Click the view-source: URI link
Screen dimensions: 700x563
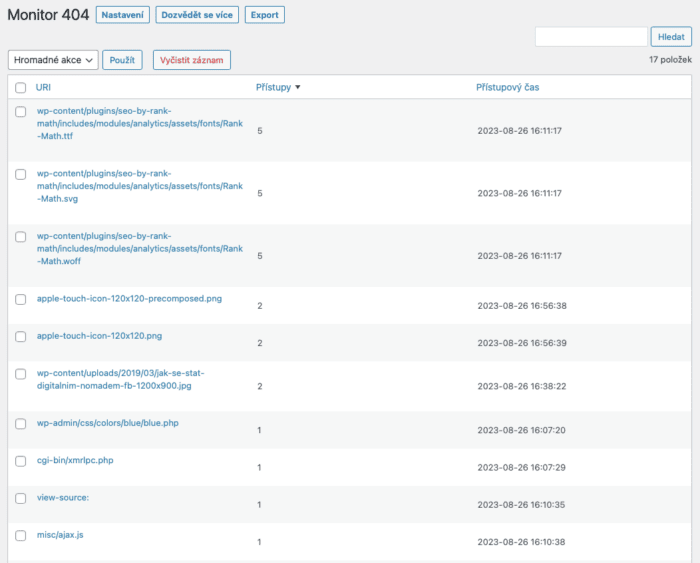pyautogui.click(x=63, y=497)
